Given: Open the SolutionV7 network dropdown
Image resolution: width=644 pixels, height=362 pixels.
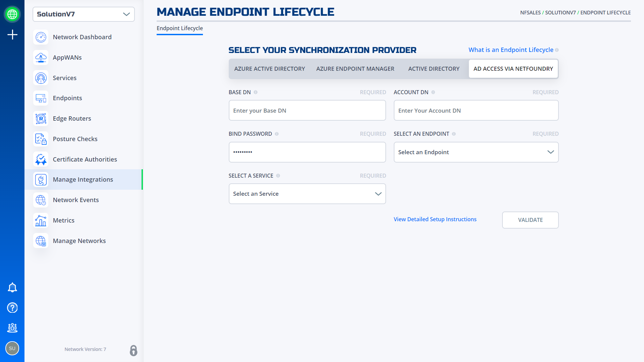Looking at the screenshot, I should click(x=84, y=14).
